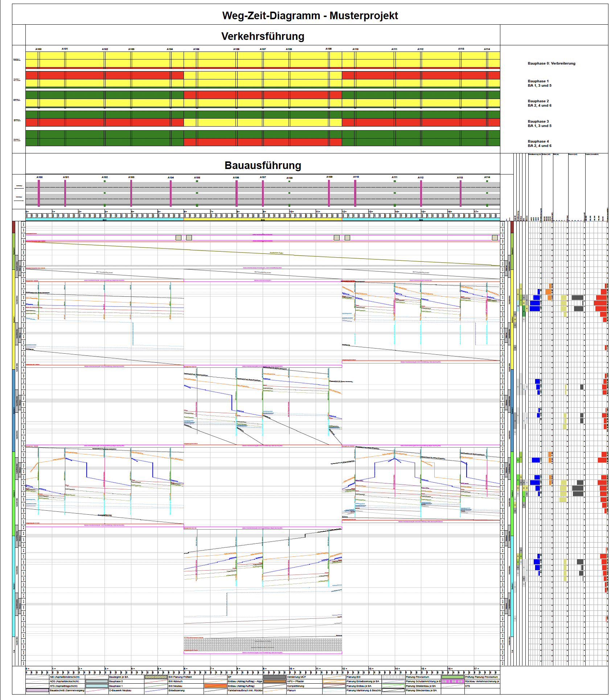Click the orange Erdbau (Abtrag/Auftrag) legend swatch

pos(216,686)
